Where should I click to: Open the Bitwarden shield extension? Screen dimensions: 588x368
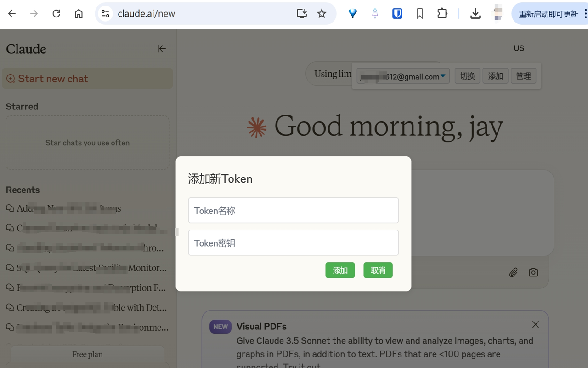(397, 14)
